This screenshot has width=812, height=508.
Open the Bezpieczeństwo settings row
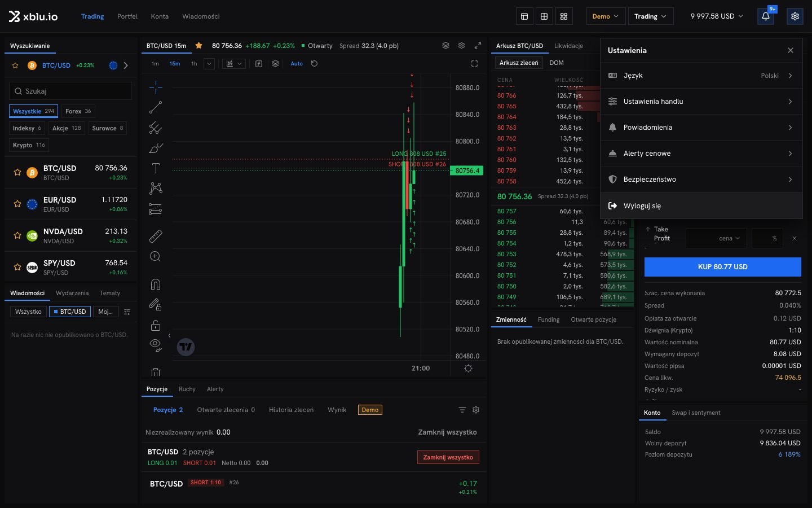click(x=701, y=179)
